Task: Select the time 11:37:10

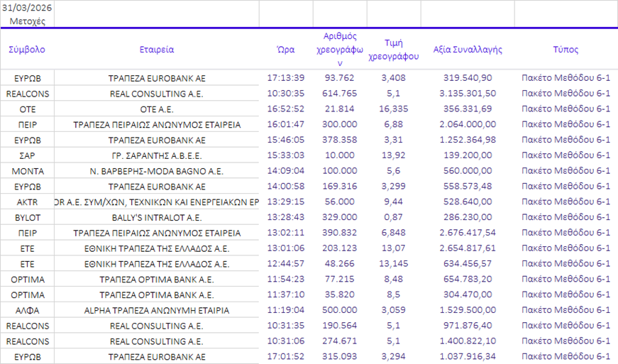Action: click(x=286, y=294)
